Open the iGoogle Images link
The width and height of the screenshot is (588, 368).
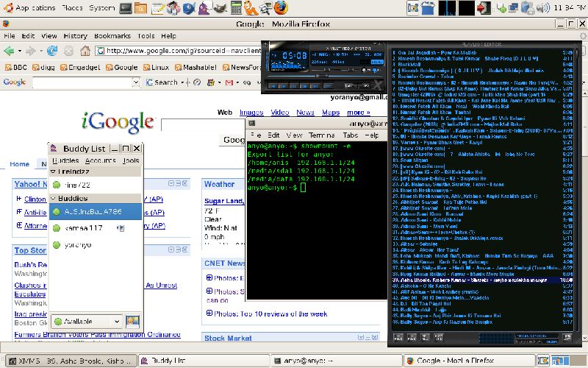click(251, 113)
